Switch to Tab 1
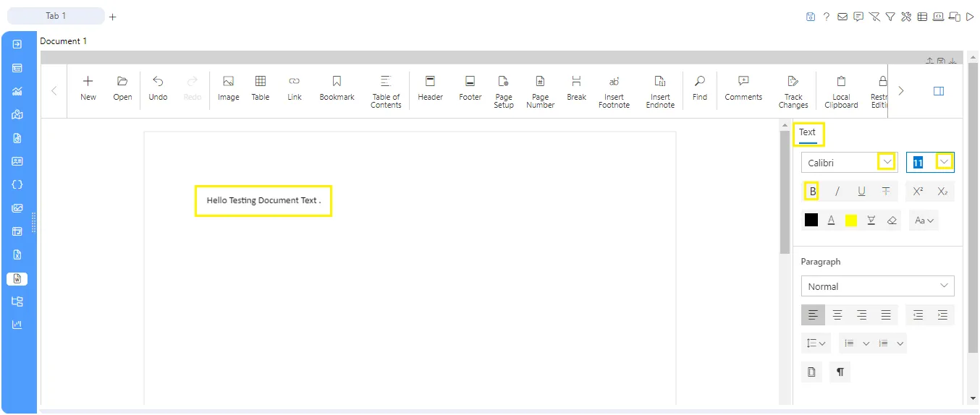980x415 pixels. click(x=56, y=16)
